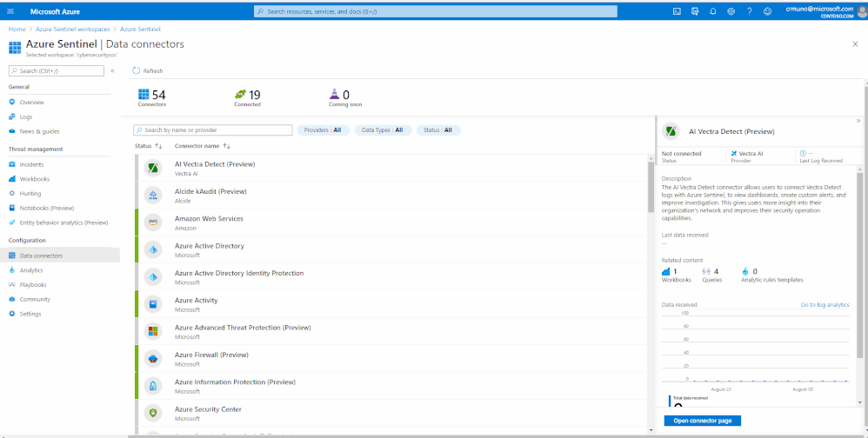The width and height of the screenshot is (868, 438).
Task: Open portal settings gear icon
Action: click(x=731, y=11)
